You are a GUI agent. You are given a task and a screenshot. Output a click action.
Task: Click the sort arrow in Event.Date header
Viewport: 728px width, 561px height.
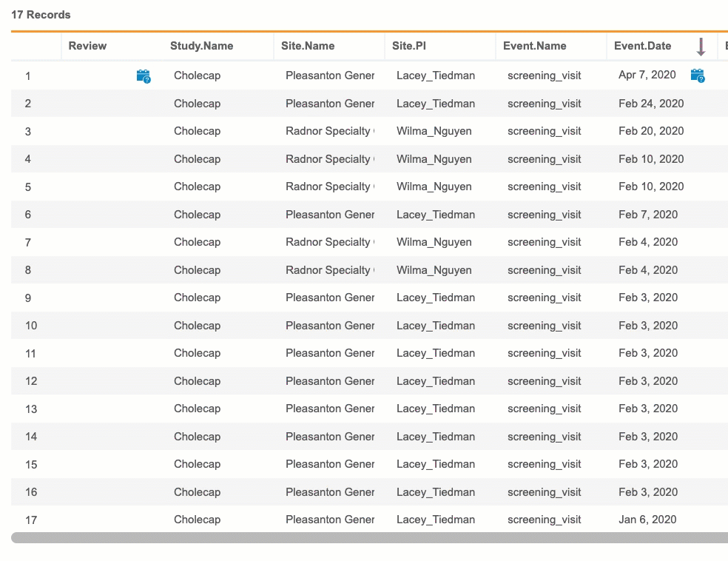pyautogui.click(x=701, y=47)
